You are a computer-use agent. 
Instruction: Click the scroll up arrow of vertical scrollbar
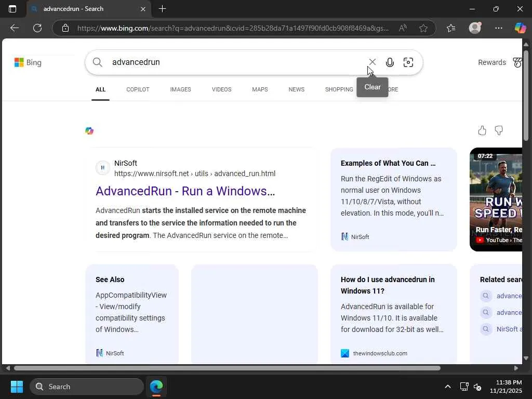click(x=526, y=45)
